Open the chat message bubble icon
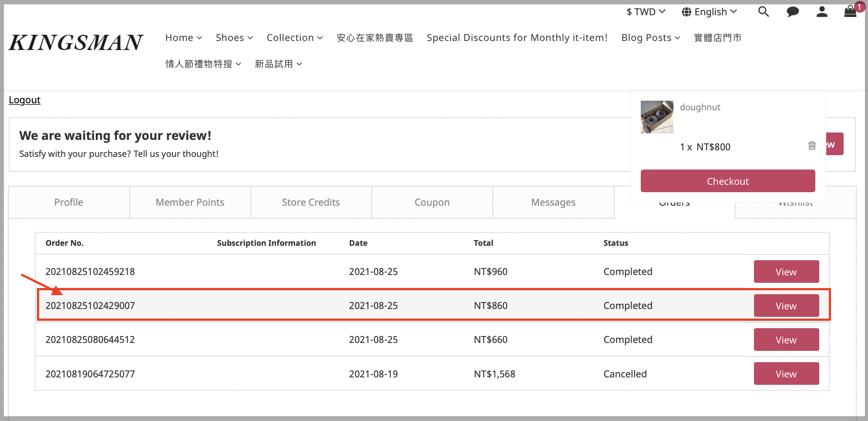Image resolution: width=868 pixels, height=421 pixels. (793, 12)
